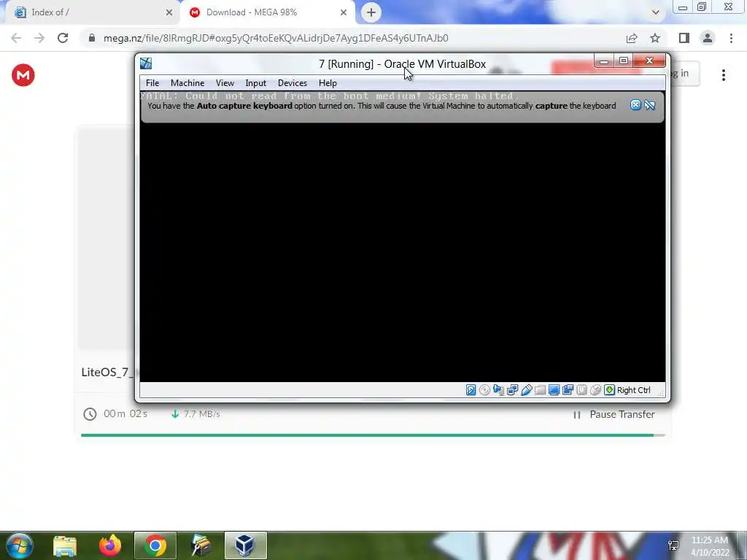Click the recording indicator icon
747x560 pixels.
point(568,390)
